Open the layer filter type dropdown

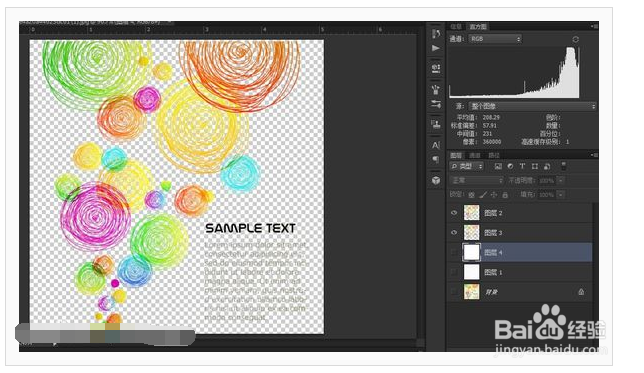pos(467,166)
